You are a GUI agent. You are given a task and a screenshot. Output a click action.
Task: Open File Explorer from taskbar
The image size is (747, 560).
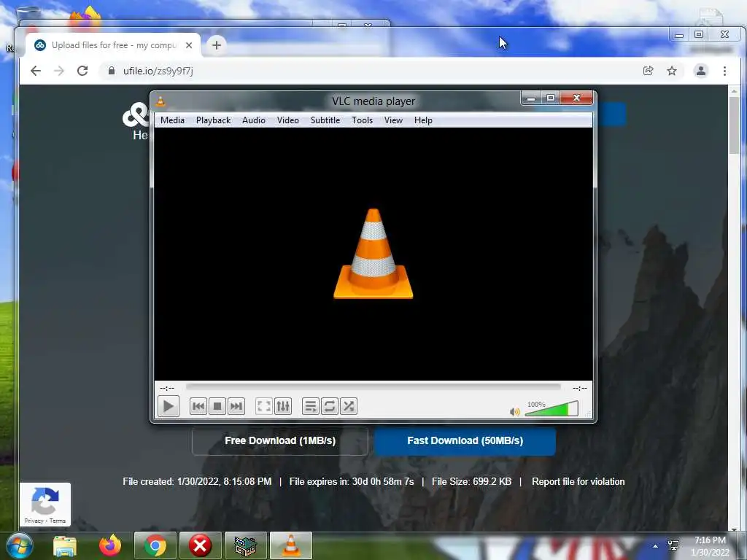pyautogui.click(x=65, y=545)
